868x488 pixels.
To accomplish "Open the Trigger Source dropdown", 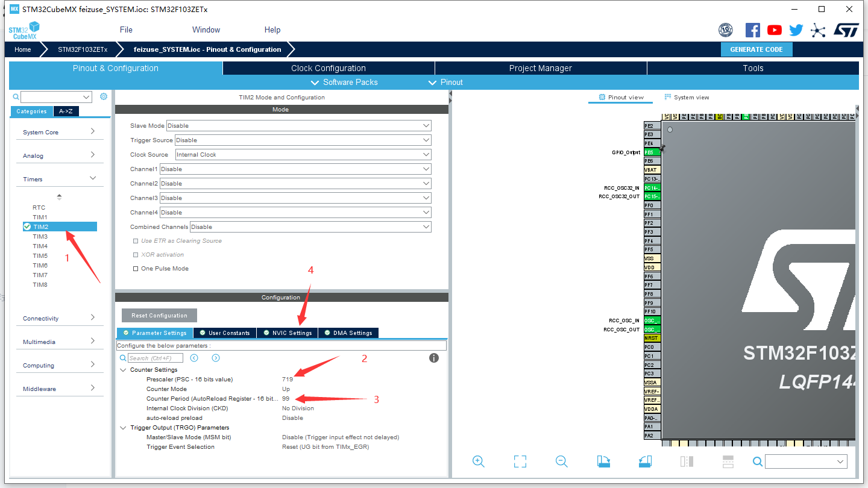I will (303, 140).
